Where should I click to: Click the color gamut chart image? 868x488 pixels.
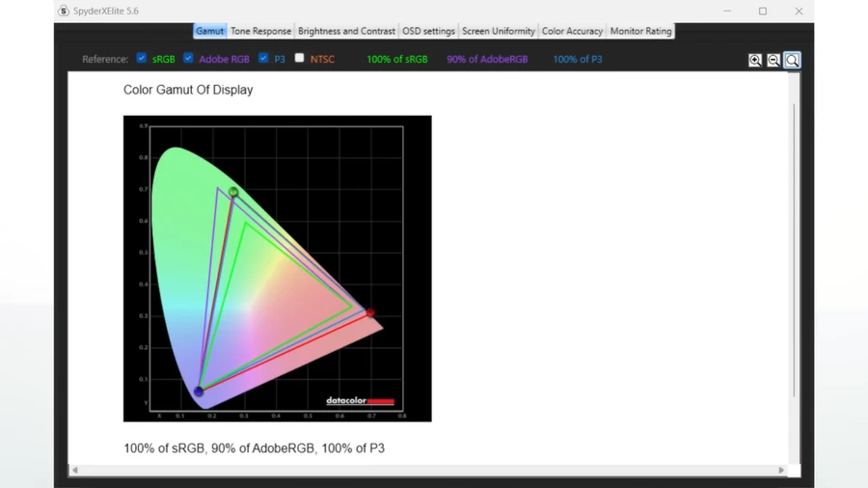(x=278, y=268)
